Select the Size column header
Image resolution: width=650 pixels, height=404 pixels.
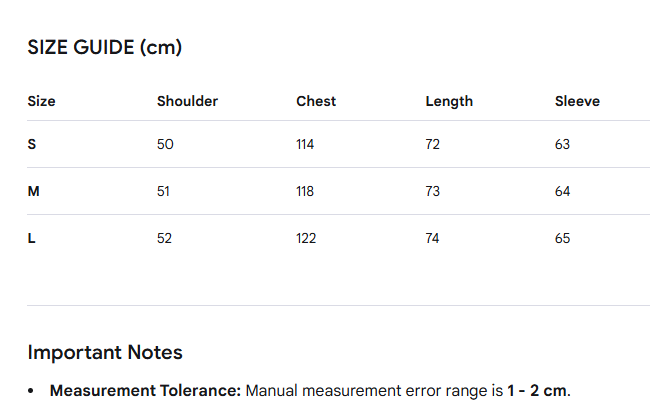(41, 101)
